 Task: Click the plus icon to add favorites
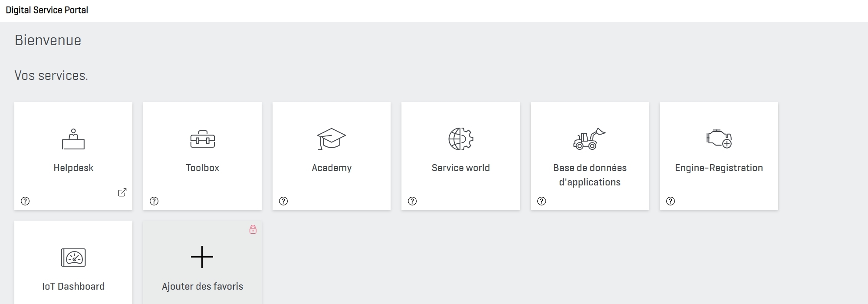(202, 257)
